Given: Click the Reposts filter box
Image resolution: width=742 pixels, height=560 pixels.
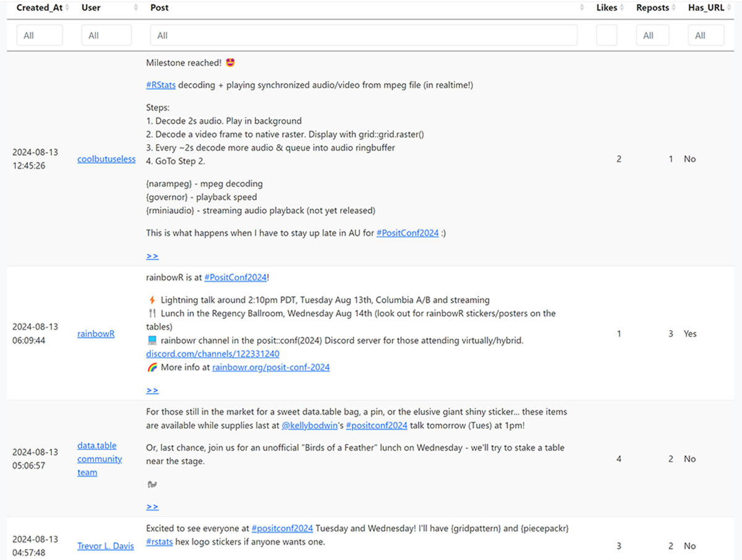Looking at the screenshot, I should 652,35.
